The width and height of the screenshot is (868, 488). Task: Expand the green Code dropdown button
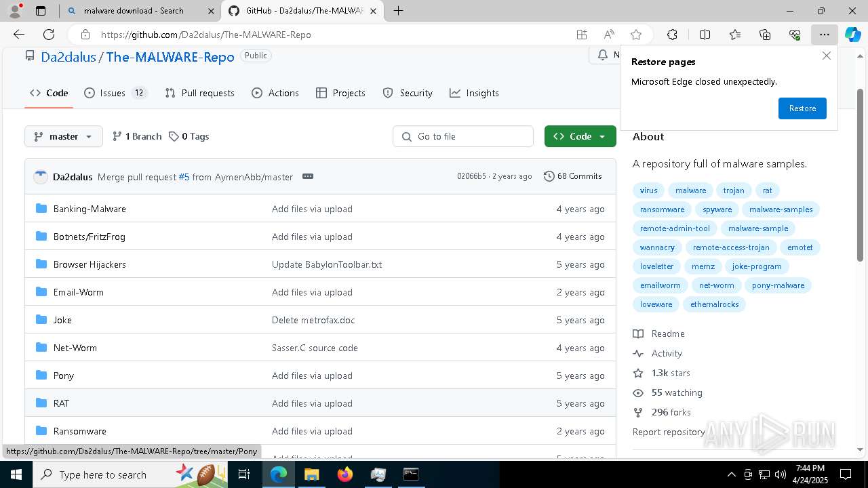click(580, 136)
